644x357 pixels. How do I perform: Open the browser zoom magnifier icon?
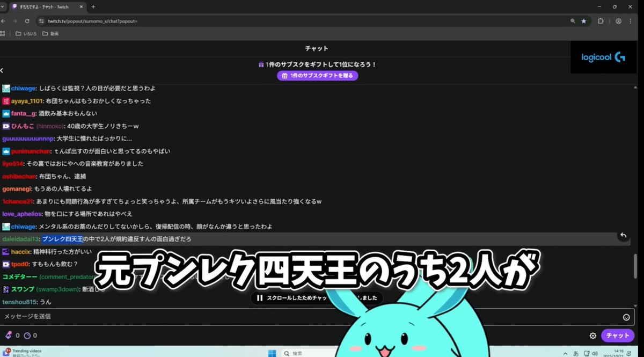tap(573, 21)
